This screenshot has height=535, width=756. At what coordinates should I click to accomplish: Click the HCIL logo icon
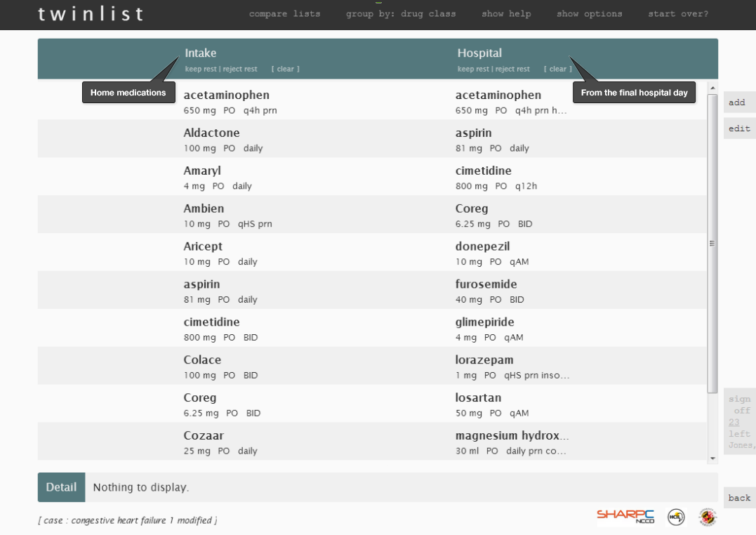tap(675, 516)
